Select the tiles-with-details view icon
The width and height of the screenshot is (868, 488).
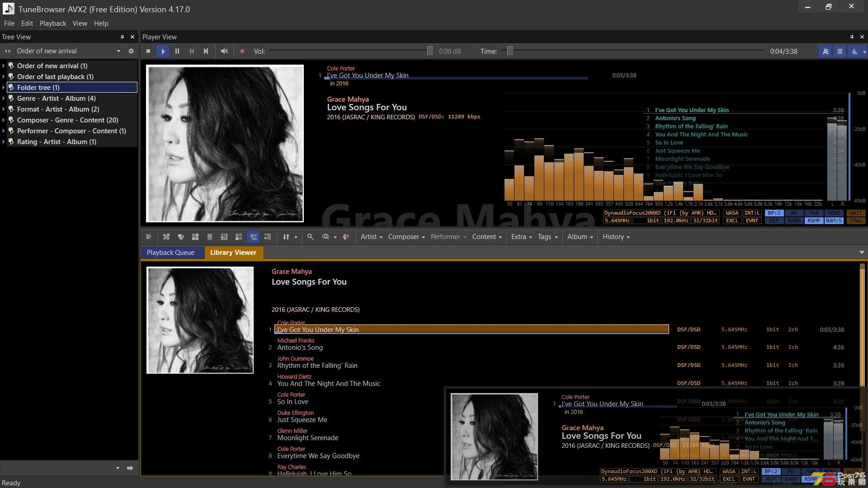tap(239, 237)
